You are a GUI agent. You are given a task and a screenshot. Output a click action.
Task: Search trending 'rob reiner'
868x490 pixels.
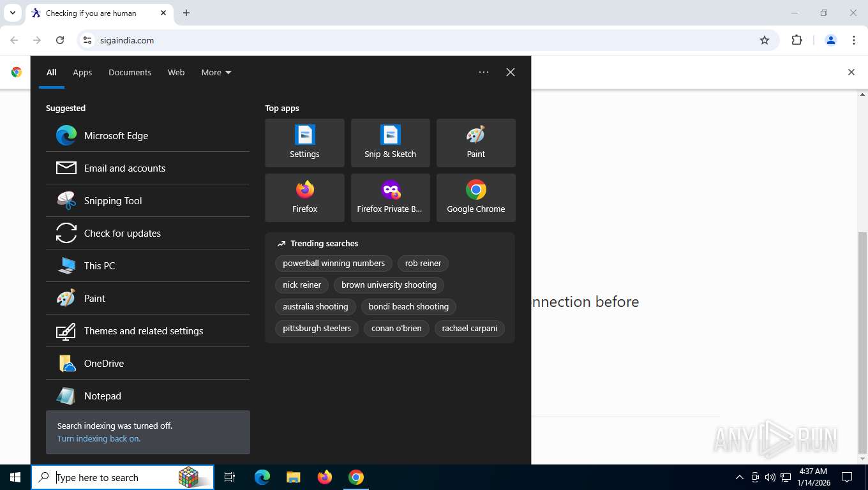click(x=423, y=264)
